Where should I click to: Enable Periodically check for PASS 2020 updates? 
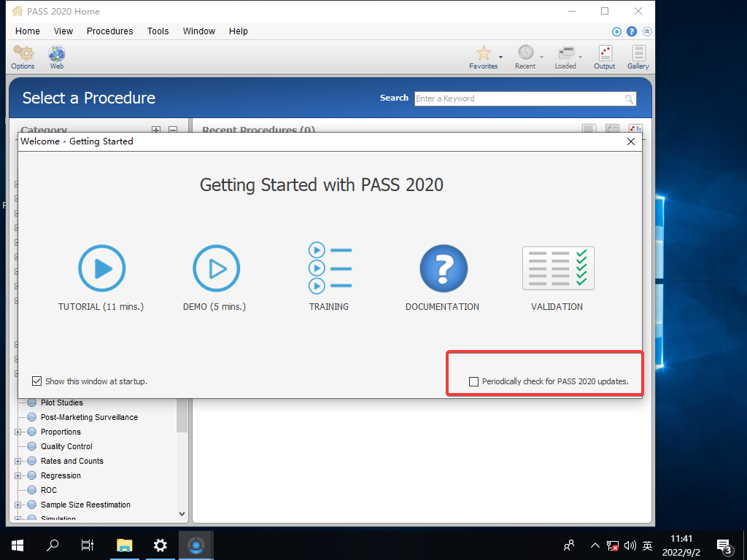click(473, 381)
